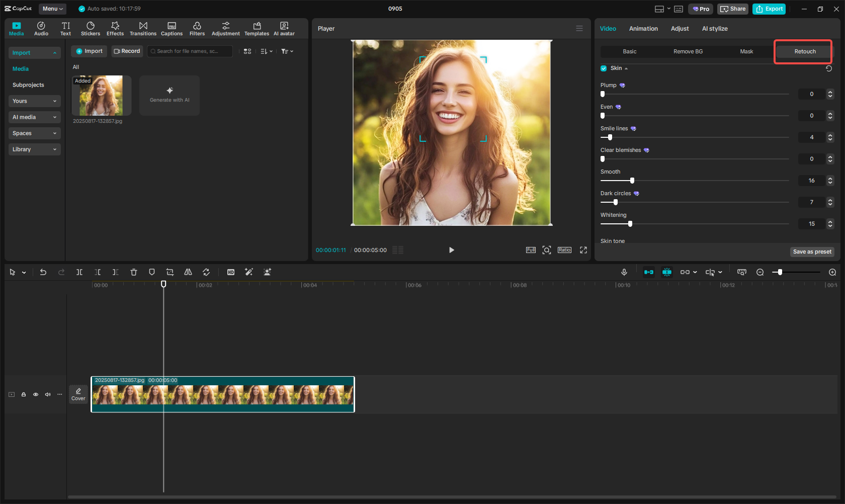Image resolution: width=845 pixels, height=504 pixels.
Task: Open the Menu dropdown
Action: tap(52, 9)
